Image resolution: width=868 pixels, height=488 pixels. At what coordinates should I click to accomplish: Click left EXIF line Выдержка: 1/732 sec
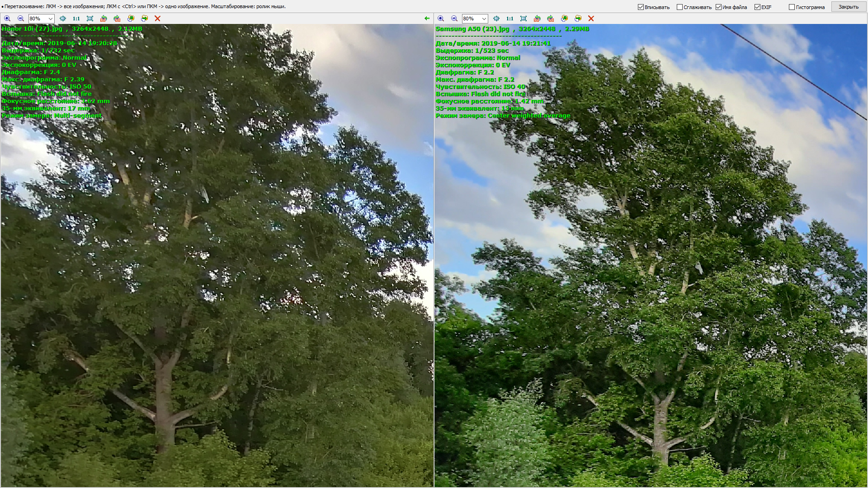(x=38, y=51)
